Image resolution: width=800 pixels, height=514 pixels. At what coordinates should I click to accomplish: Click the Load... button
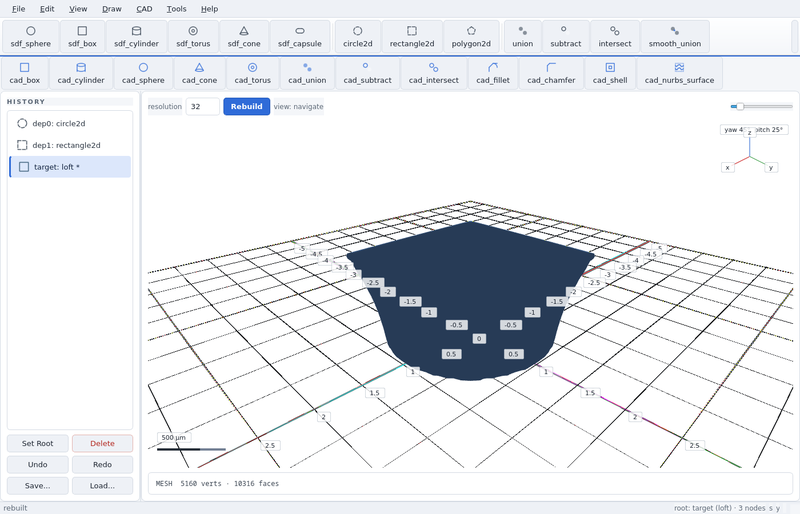[x=103, y=486]
